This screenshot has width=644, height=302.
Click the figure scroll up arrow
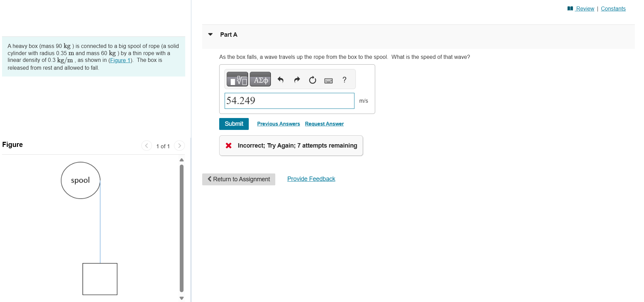181,160
